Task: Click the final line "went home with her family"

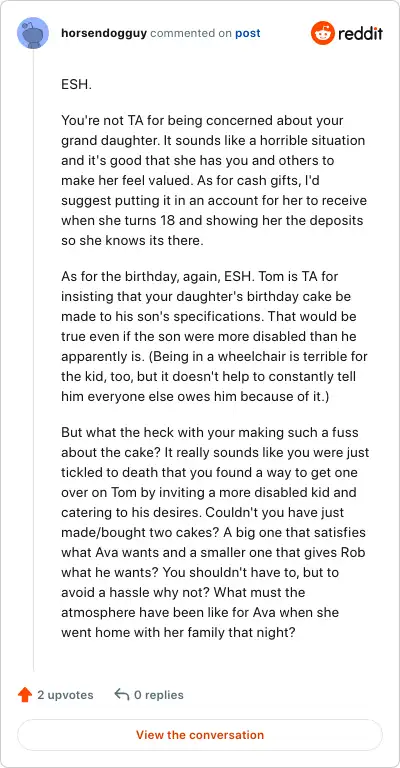Action: click(x=178, y=632)
